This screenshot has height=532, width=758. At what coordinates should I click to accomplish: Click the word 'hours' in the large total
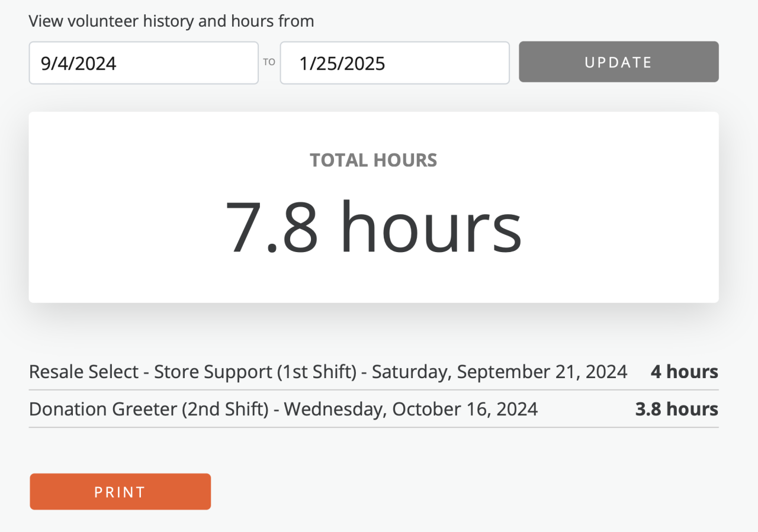(431, 227)
